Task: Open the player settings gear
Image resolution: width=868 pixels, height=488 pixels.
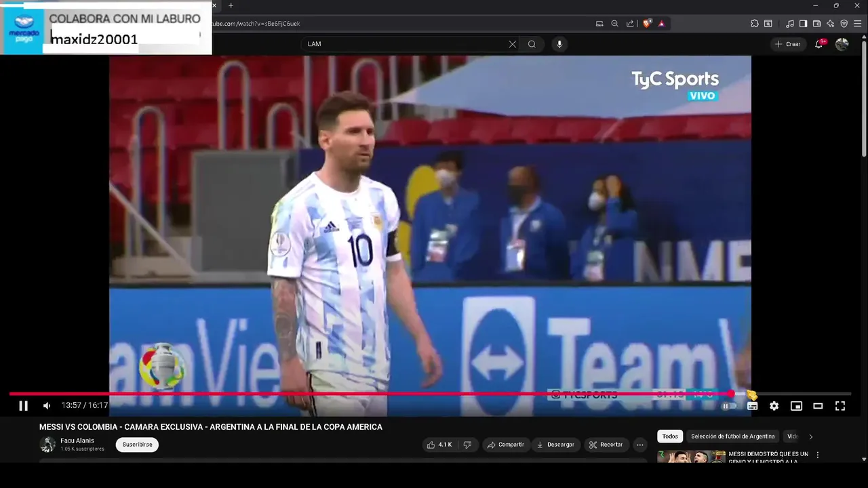Action: click(x=774, y=406)
